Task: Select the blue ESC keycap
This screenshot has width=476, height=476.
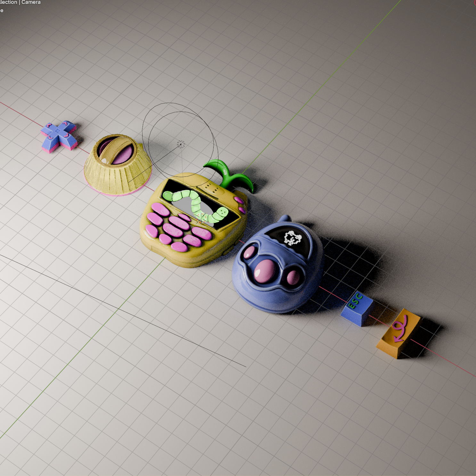Action: 357,309
